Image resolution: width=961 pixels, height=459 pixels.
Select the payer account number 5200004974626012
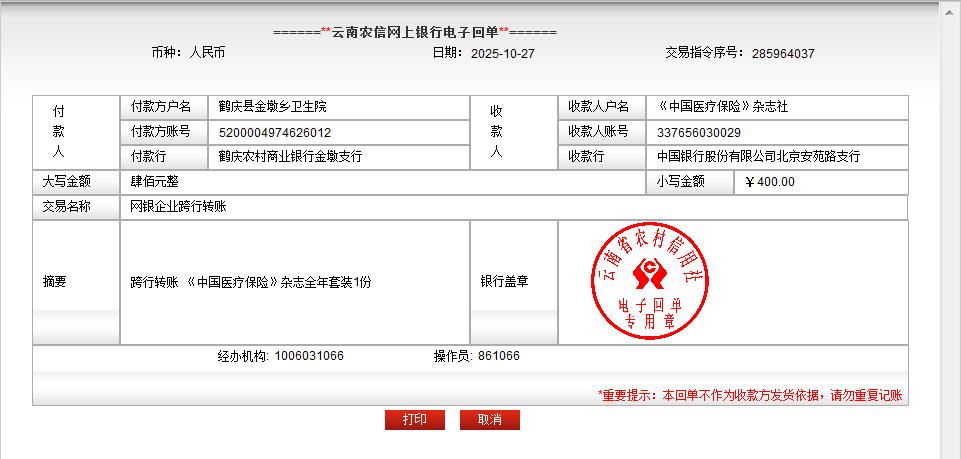[275, 132]
